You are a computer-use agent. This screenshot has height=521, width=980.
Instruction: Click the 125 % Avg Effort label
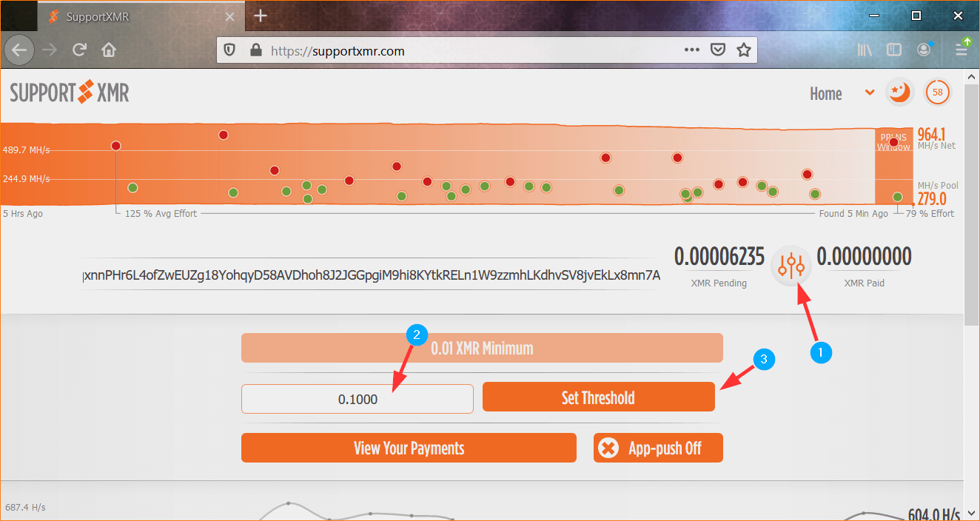click(x=161, y=214)
